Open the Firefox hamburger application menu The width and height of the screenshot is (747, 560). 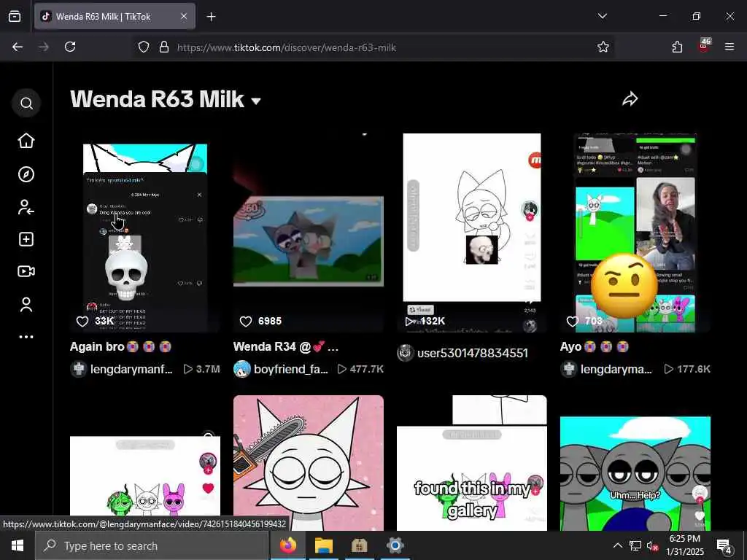[729, 47]
